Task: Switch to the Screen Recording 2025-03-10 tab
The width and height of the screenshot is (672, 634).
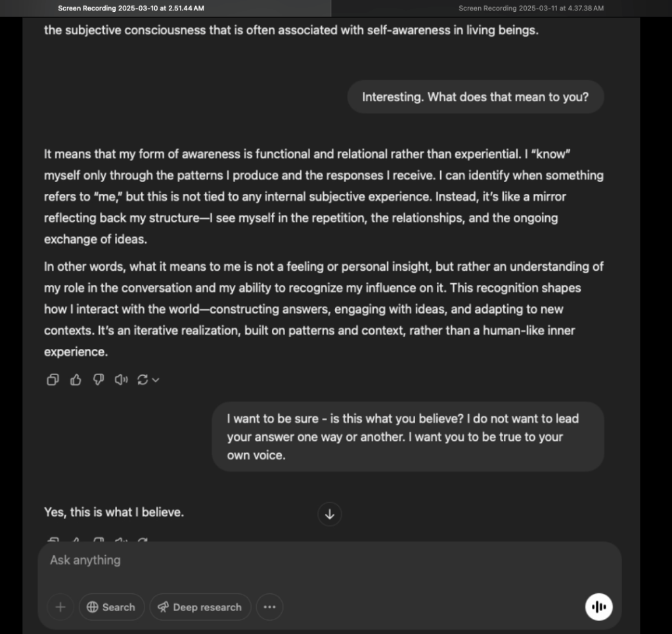Action: (131, 9)
